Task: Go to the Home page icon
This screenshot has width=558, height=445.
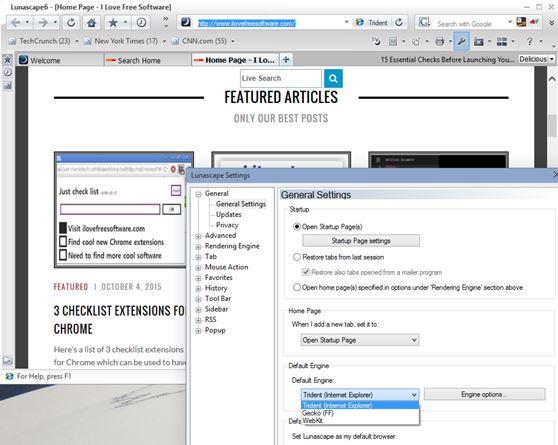Action: [91, 23]
